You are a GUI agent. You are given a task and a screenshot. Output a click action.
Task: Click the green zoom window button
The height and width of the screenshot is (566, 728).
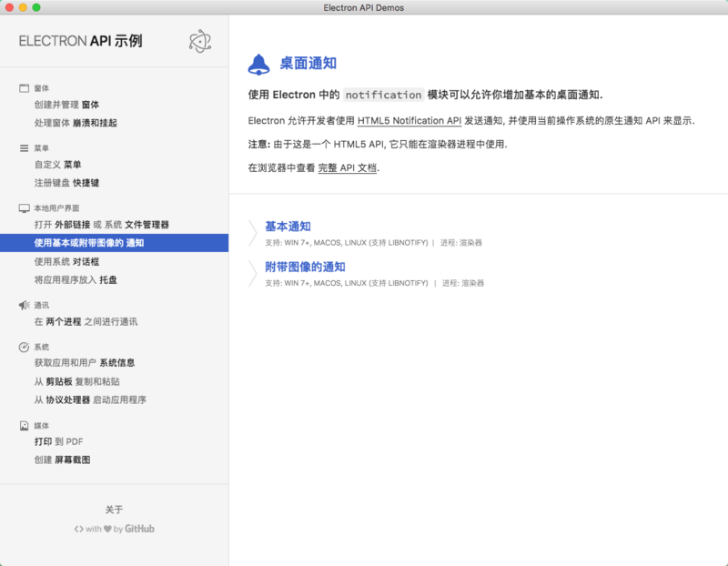coord(36,7)
